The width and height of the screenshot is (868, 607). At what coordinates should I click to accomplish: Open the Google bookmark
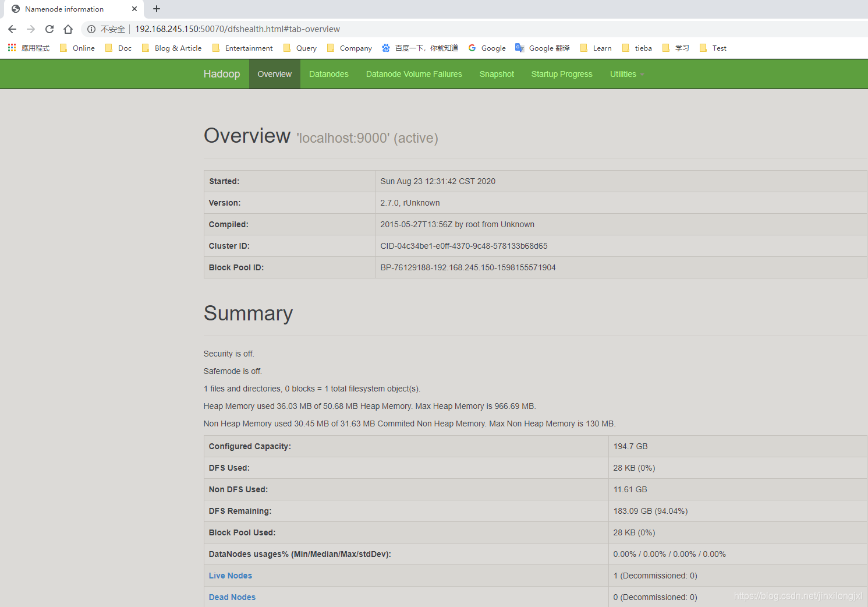487,48
